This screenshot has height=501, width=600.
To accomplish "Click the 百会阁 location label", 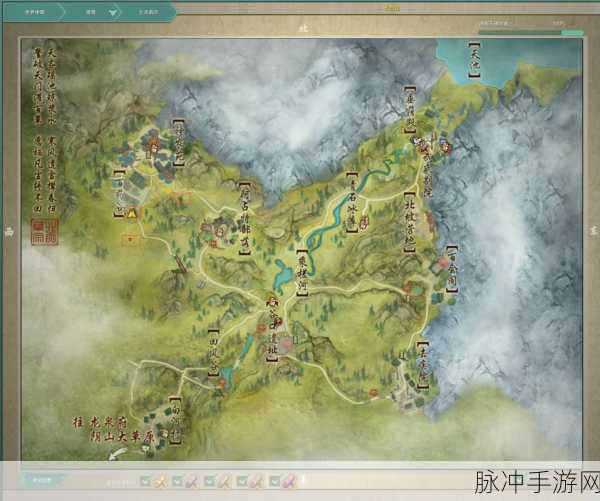I will pyautogui.click(x=452, y=269).
